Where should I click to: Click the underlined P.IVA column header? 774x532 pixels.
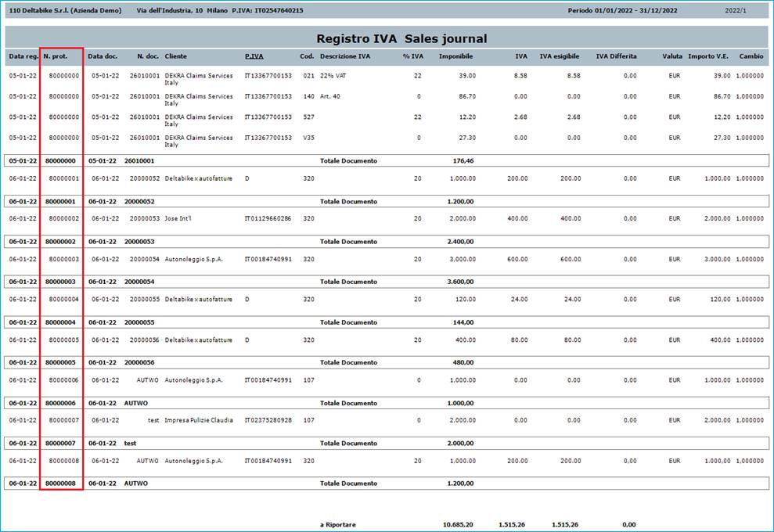tap(254, 57)
